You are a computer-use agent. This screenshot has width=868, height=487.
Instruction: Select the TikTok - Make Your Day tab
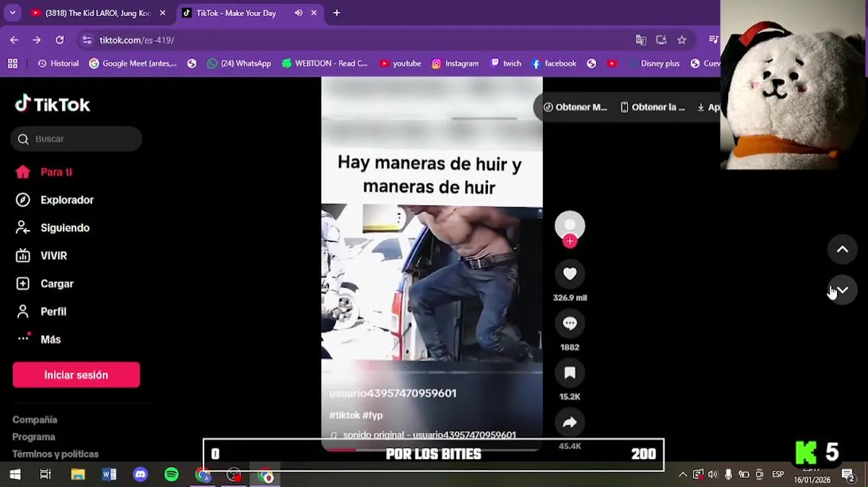point(237,13)
